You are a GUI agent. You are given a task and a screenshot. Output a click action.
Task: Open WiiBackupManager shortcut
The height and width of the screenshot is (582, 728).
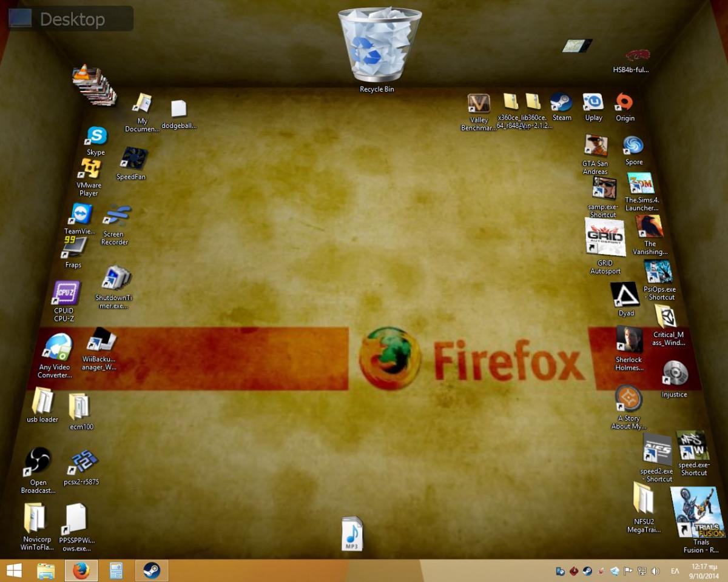pos(100,340)
